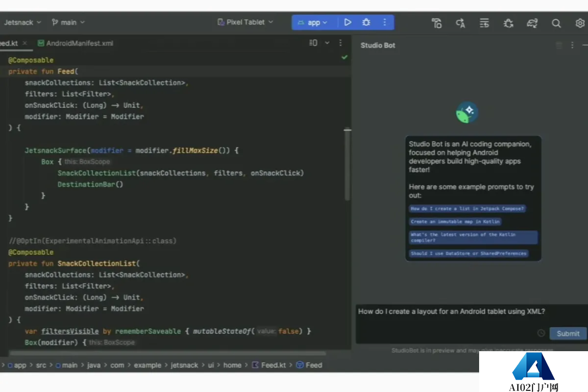
Task: Click 'home' breadcrumb item
Action: tap(232, 365)
